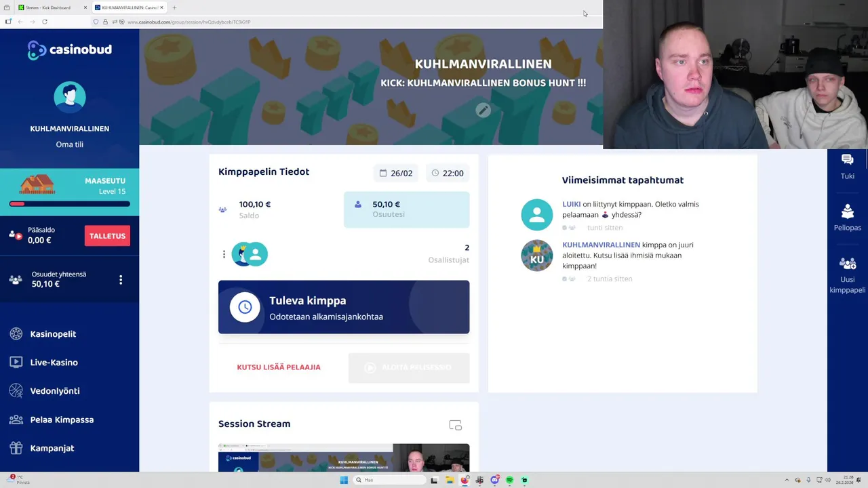Start Uusi kimppapeli from right sidebar
The height and width of the screenshot is (488, 868).
[x=847, y=263]
